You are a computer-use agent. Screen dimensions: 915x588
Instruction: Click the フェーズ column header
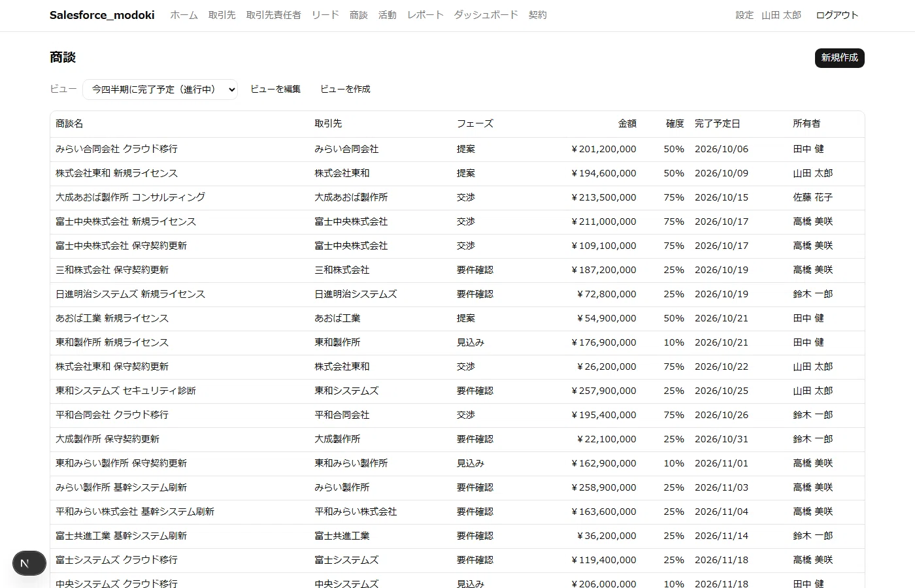coord(474,123)
